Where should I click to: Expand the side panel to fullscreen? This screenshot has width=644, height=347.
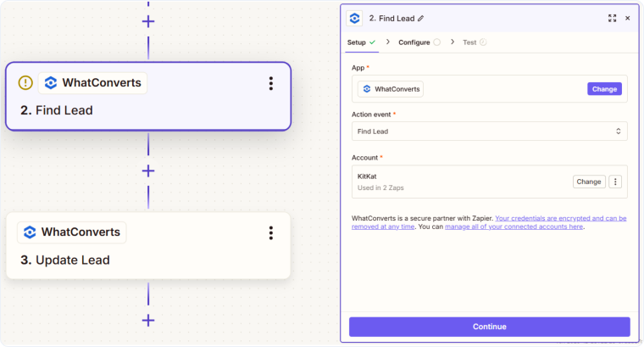[x=612, y=18]
